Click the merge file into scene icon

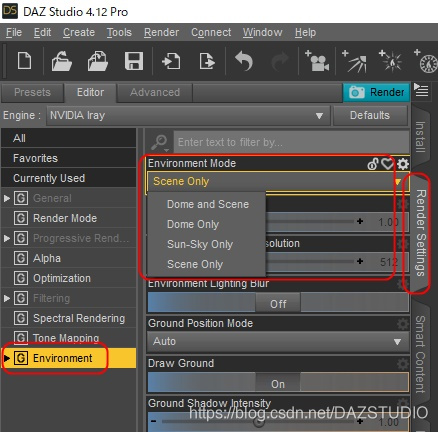pos(98,61)
